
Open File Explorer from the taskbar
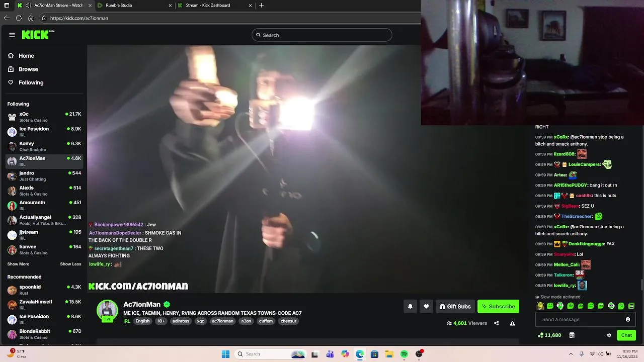pyautogui.click(x=389, y=354)
